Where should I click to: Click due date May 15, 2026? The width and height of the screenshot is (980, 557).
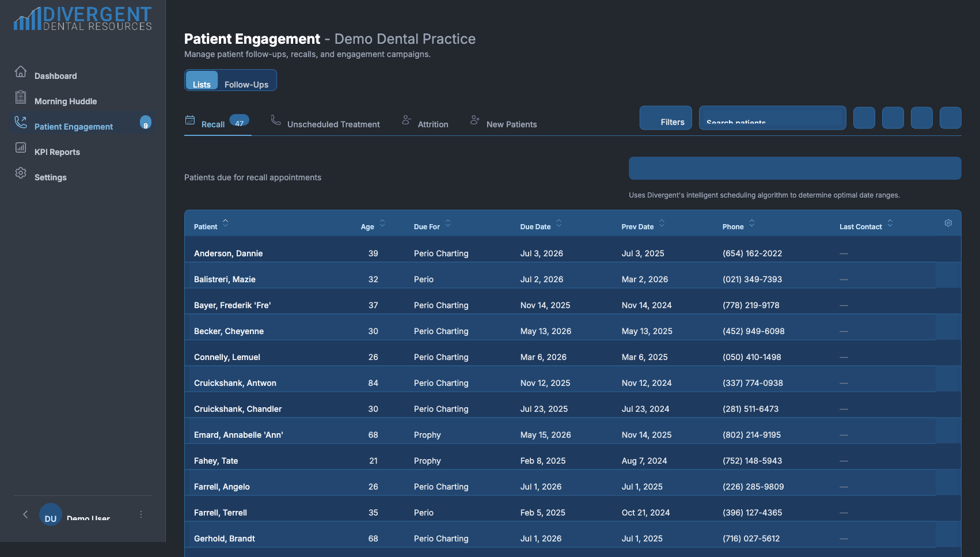tap(546, 435)
